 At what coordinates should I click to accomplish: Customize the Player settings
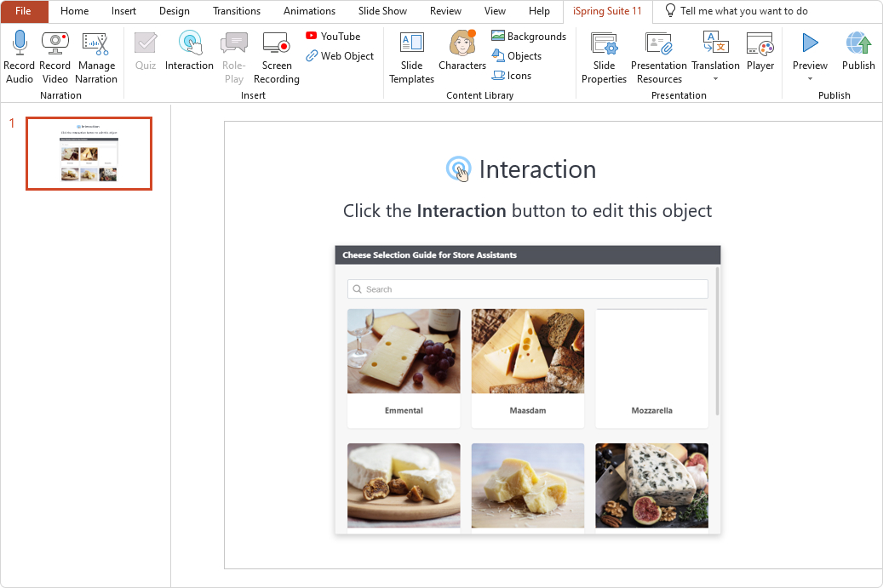pyautogui.click(x=760, y=55)
